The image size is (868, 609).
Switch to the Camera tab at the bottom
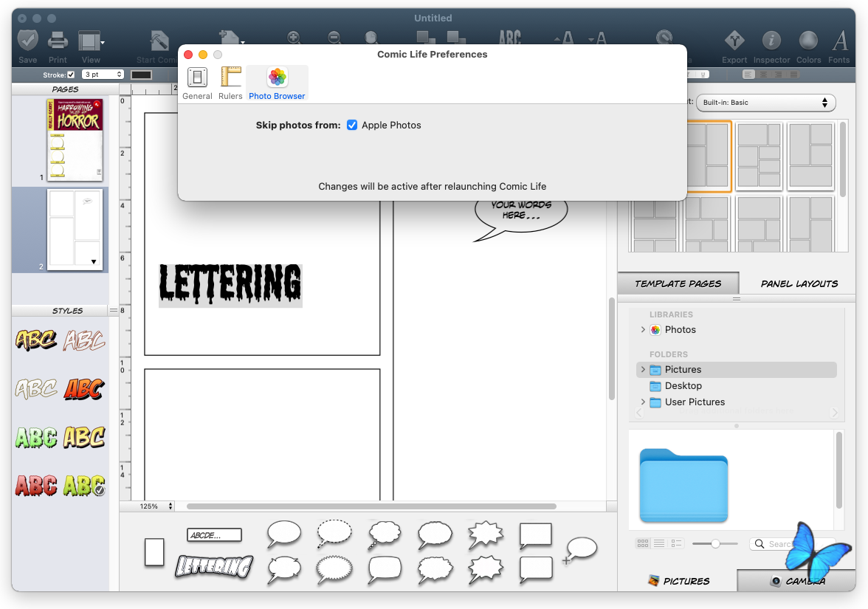796,580
